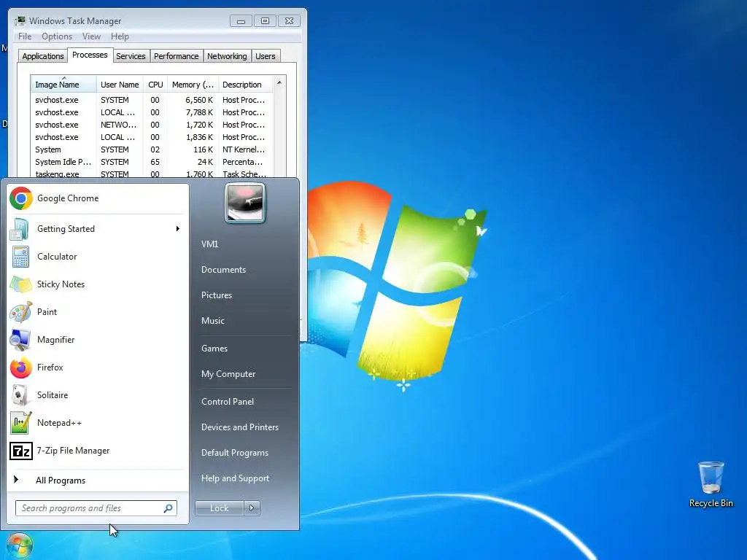Click the search magnifier icon
Viewport: 747px width, 560px height.
169,508
